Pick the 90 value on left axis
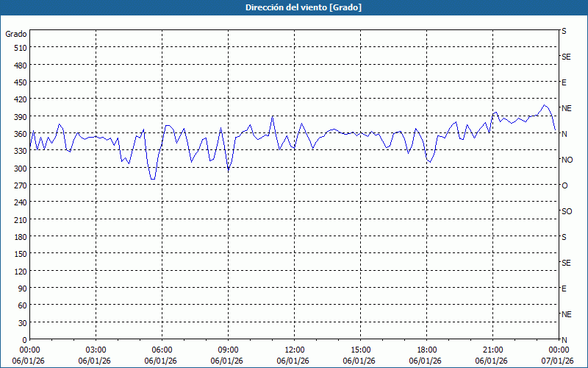 pos(21,289)
